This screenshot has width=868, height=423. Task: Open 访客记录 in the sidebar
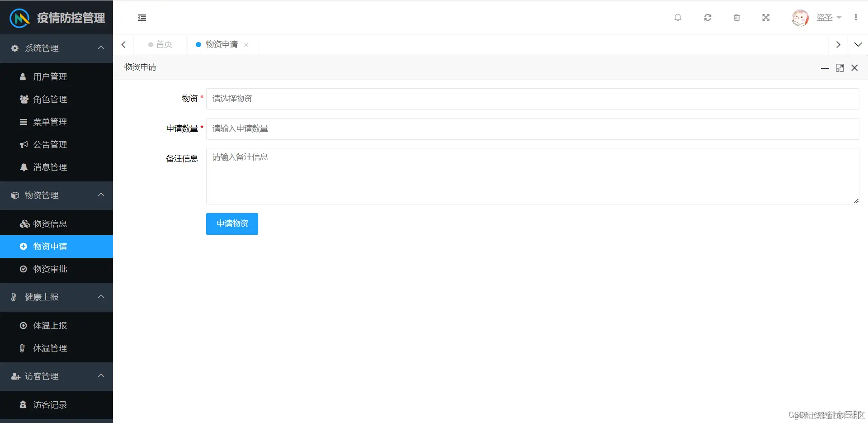click(57, 404)
